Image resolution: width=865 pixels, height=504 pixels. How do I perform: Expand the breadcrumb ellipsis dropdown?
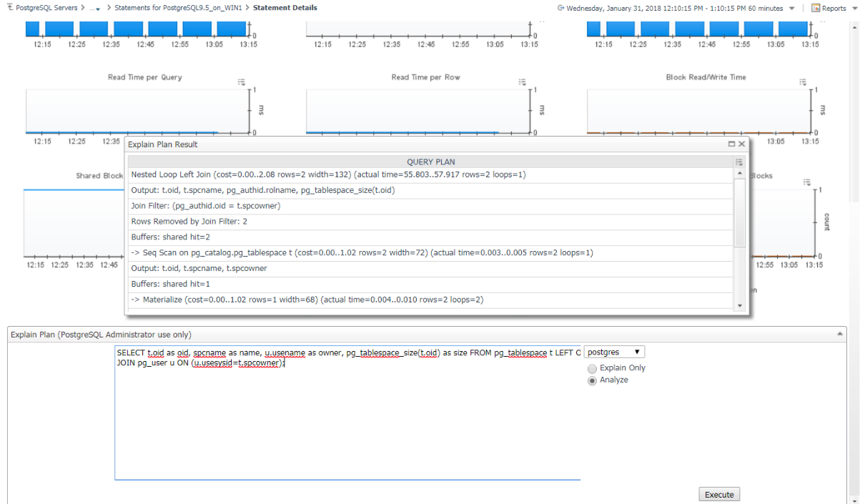point(94,9)
